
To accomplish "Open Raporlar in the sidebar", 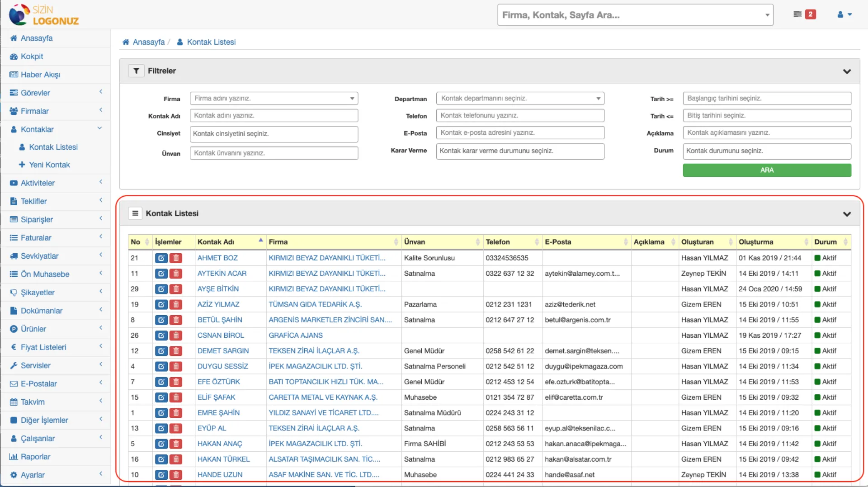I will (x=56, y=457).
